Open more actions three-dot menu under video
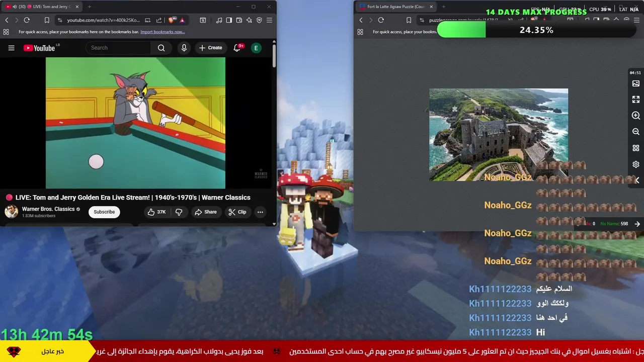This screenshot has width=644, height=362. (260, 212)
